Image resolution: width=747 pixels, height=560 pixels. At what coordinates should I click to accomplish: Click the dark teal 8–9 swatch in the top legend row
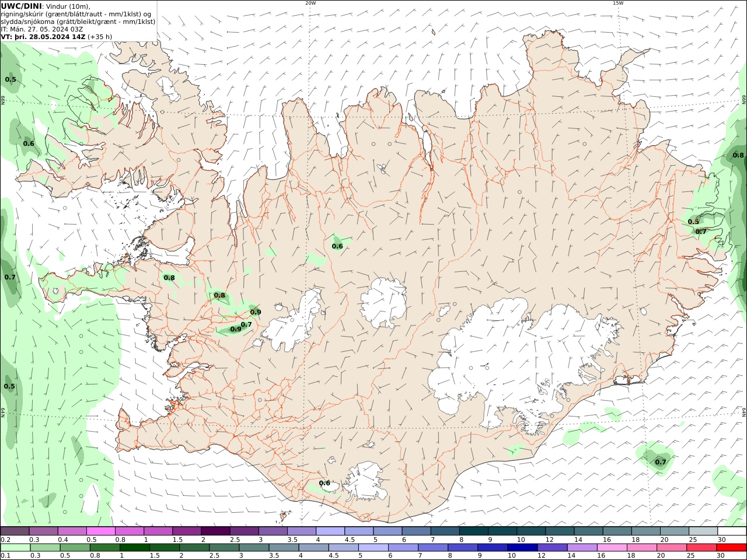pyautogui.click(x=473, y=531)
